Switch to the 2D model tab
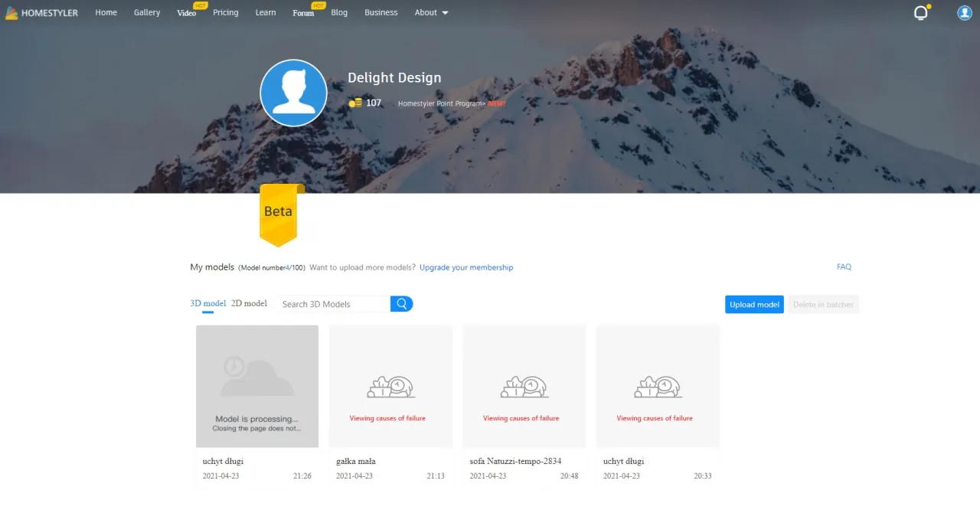980x513 pixels. pos(249,304)
